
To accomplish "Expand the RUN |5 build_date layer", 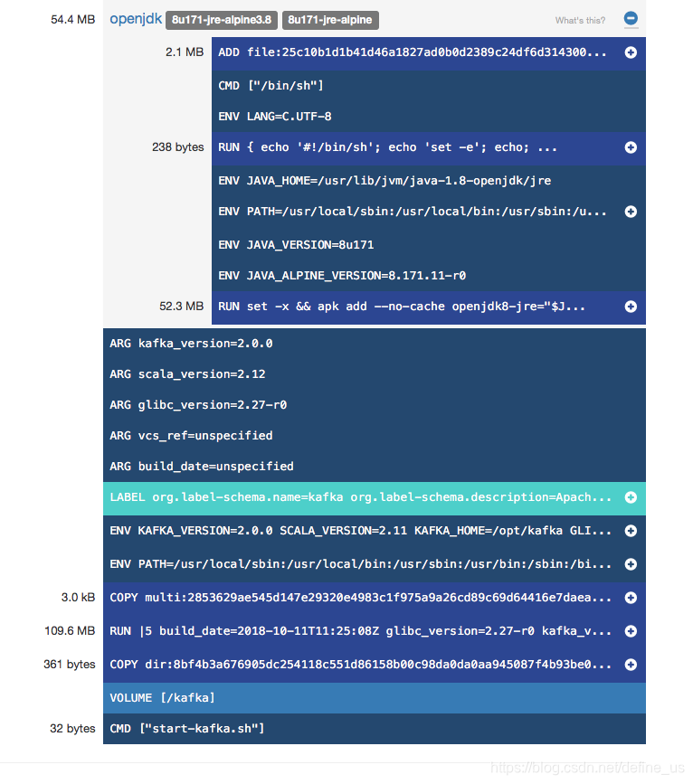I will (631, 631).
